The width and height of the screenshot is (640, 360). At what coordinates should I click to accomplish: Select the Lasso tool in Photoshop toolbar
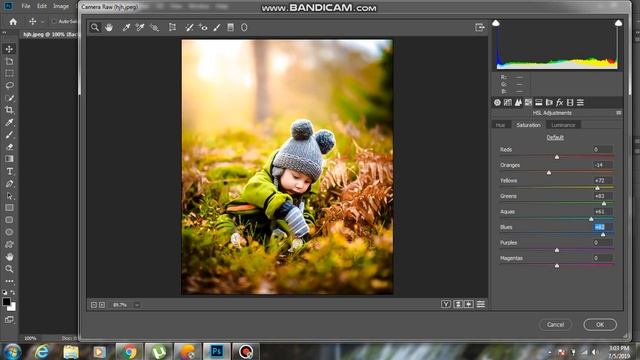point(9,86)
